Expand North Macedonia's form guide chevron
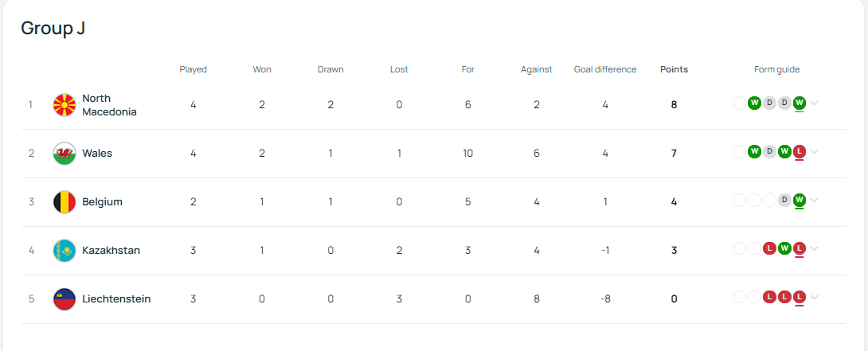Viewport: 868px width, 351px height. 814,103
